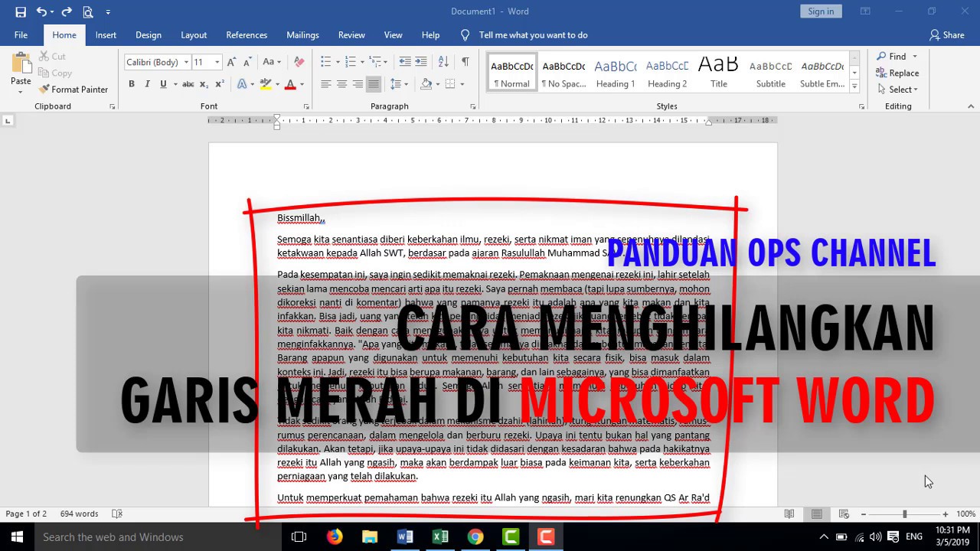Open the highlight color dropdown arrow
Screen dimensions: 980x551
pyautogui.click(x=277, y=84)
